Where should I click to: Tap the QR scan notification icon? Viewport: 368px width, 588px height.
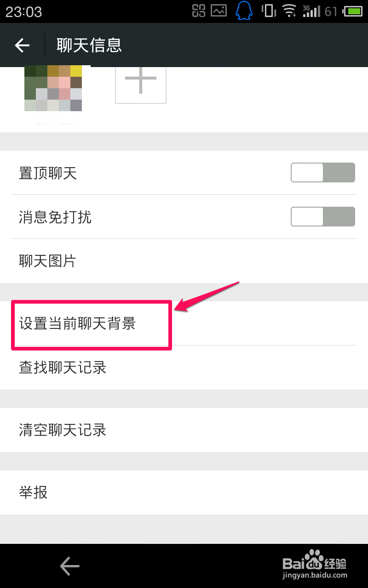click(199, 11)
